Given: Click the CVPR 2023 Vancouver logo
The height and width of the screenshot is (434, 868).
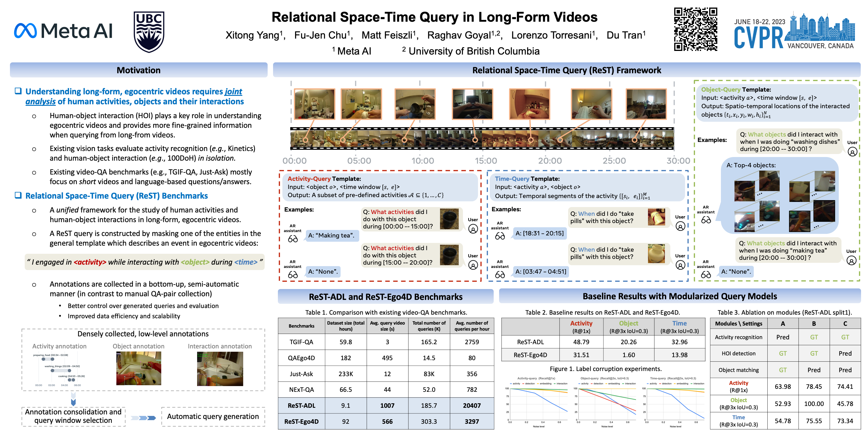Looking at the screenshot, I should 794,32.
